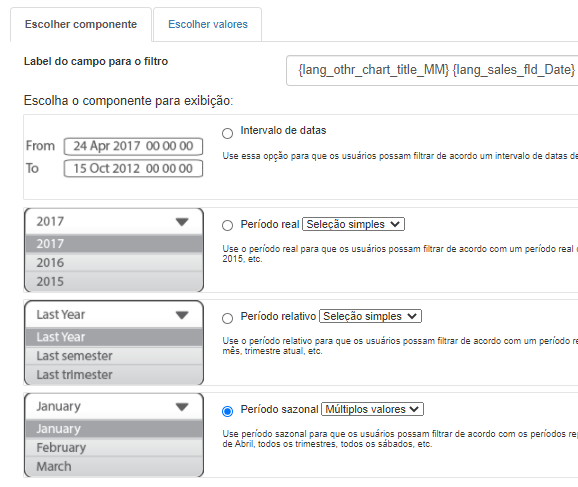Click the dropdown arrow on Last Year preview

coord(182,315)
